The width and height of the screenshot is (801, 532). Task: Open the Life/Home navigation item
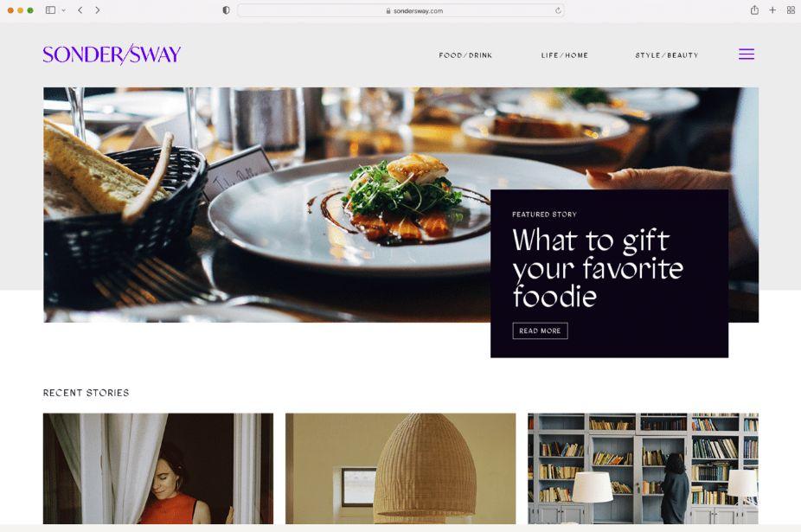(565, 55)
